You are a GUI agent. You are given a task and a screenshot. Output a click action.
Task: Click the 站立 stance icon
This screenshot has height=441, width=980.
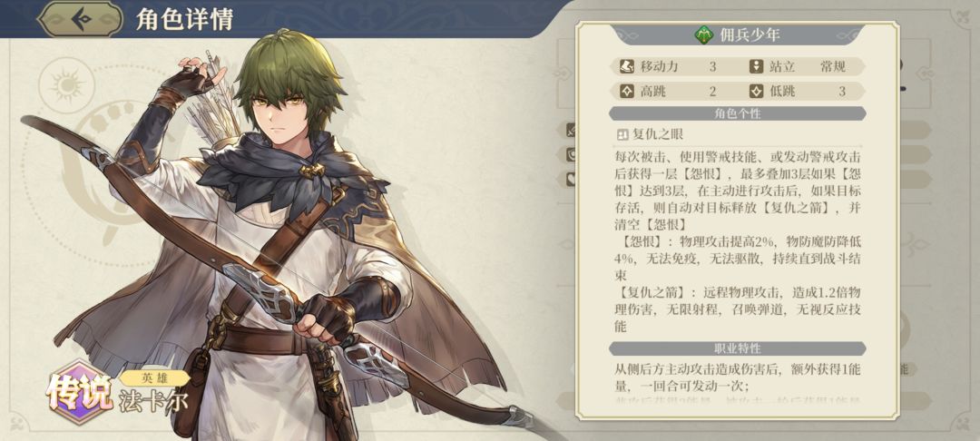(x=757, y=66)
